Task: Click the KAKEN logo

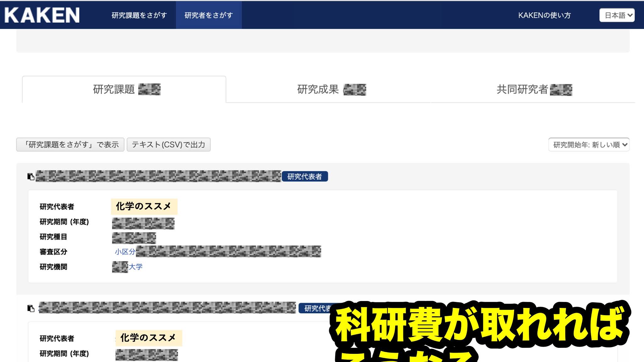Action: point(42,15)
